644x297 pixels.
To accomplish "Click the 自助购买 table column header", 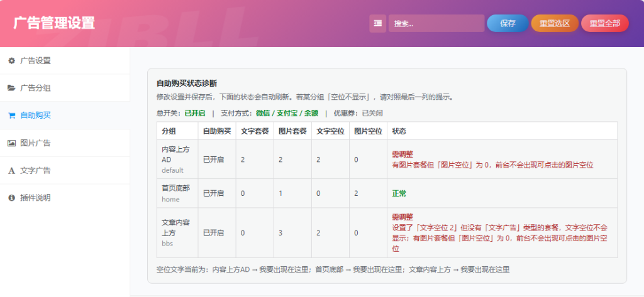I will pos(217,131).
